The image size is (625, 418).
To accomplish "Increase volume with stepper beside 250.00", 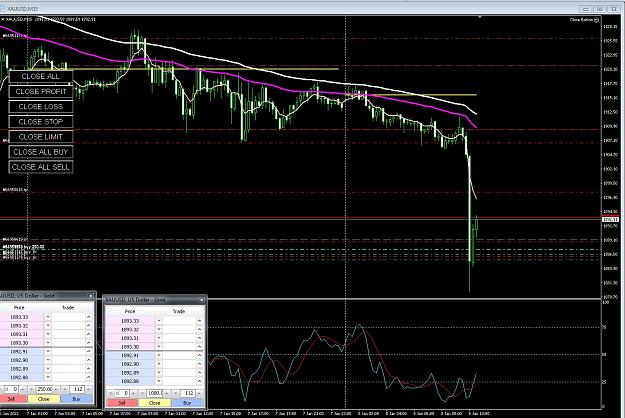I will click(56, 389).
